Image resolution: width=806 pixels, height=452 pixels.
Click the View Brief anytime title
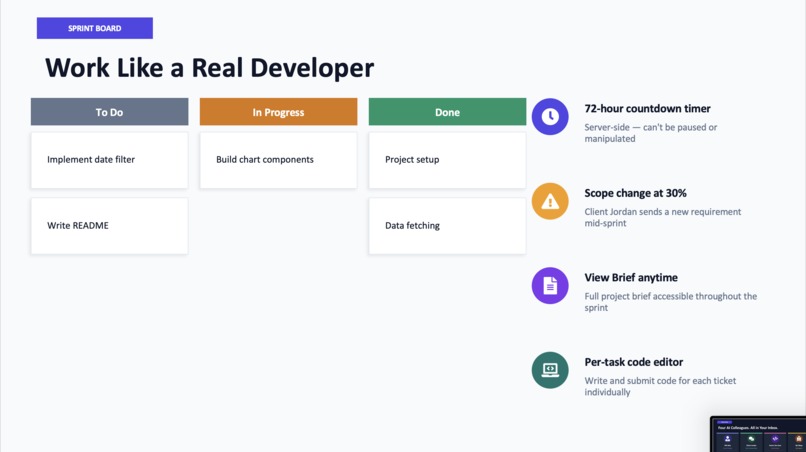click(x=631, y=278)
